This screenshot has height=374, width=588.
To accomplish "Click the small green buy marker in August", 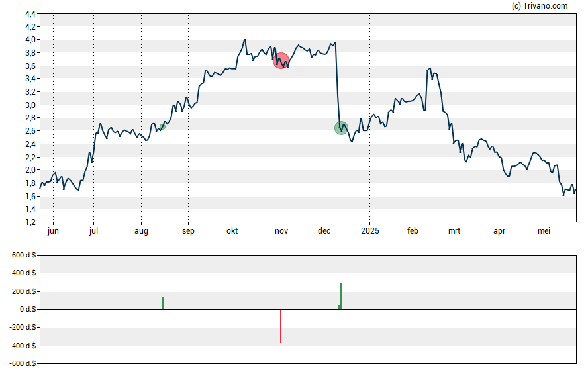I will pyautogui.click(x=162, y=127).
